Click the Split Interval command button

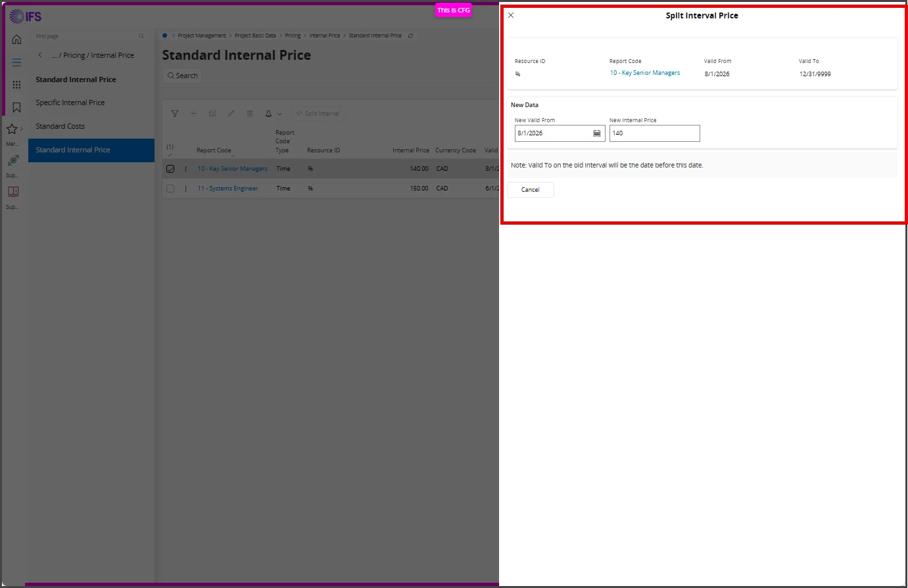tap(318, 114)
